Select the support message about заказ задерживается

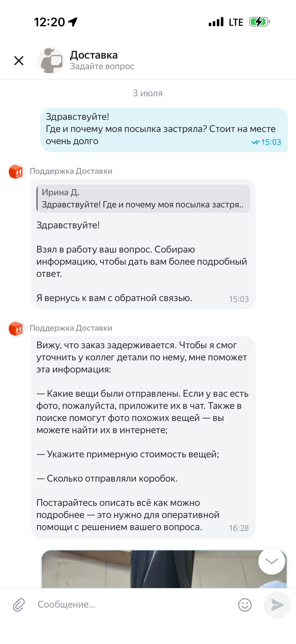[x=143, y=437]
